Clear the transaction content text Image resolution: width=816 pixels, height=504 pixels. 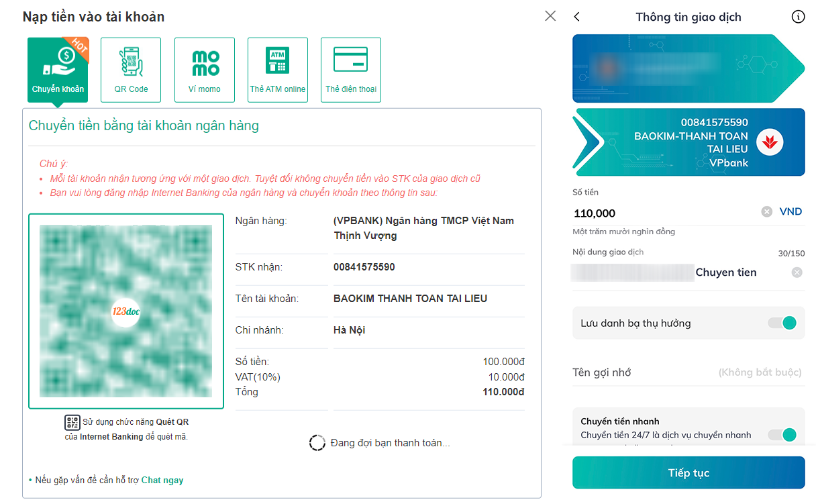point(797,272)
